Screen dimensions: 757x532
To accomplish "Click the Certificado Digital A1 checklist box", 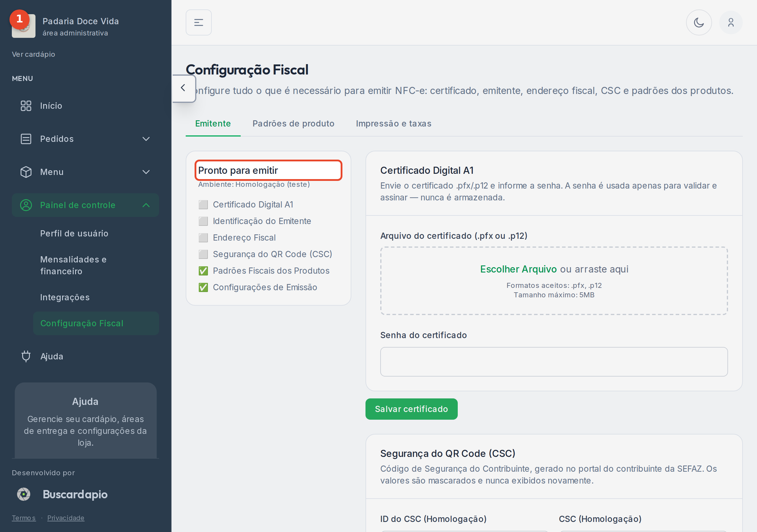I will pyautogui.click(x=203, y=205).
